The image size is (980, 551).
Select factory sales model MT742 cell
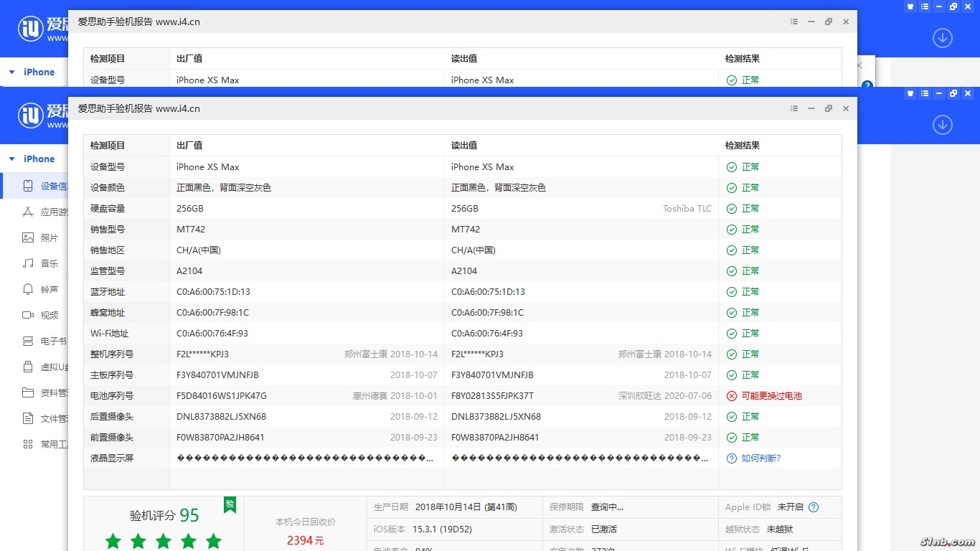coord(191,230)
